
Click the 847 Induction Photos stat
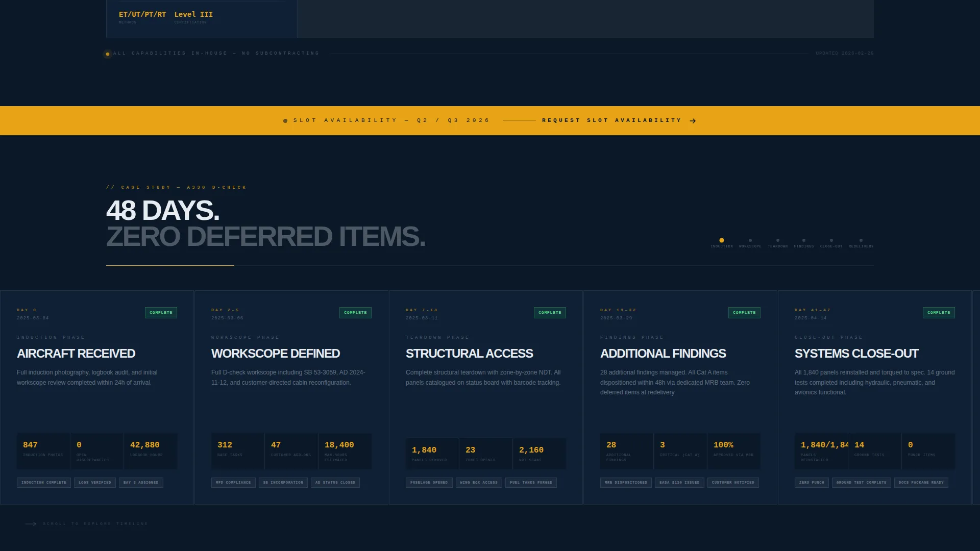[43, 451]
